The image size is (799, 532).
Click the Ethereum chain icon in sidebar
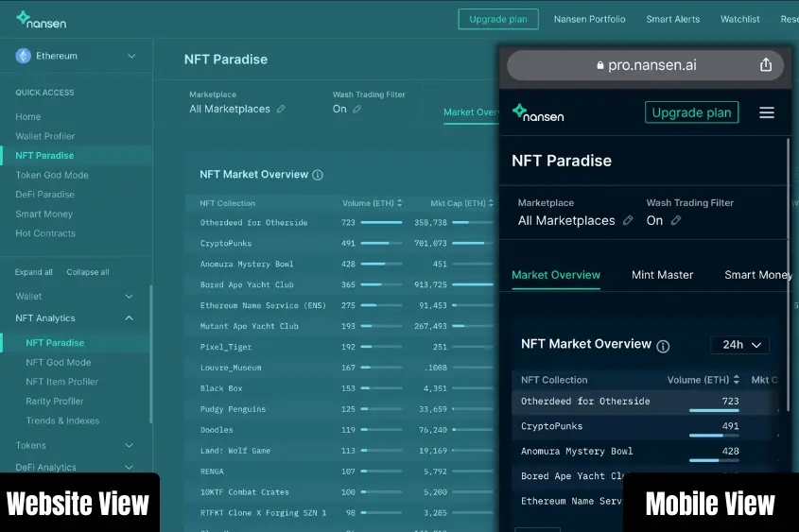click(x=24, y=56)
